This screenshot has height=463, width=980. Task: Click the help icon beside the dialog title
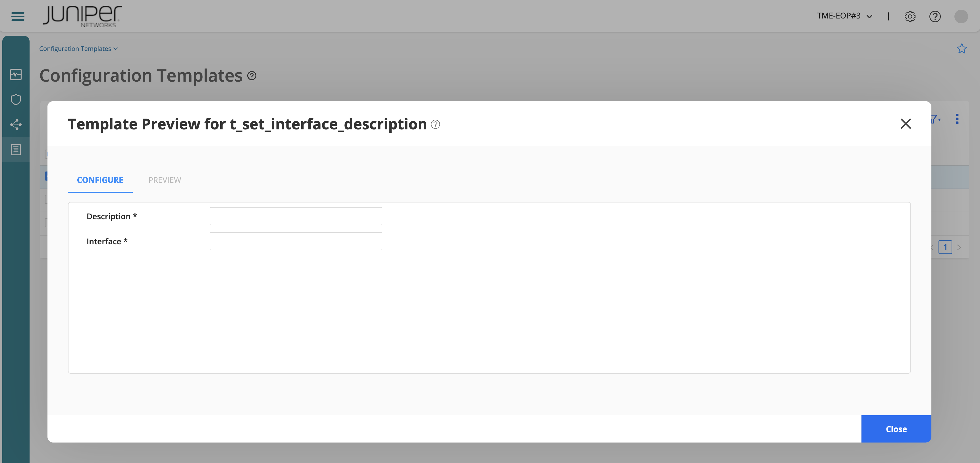[436, 124]
